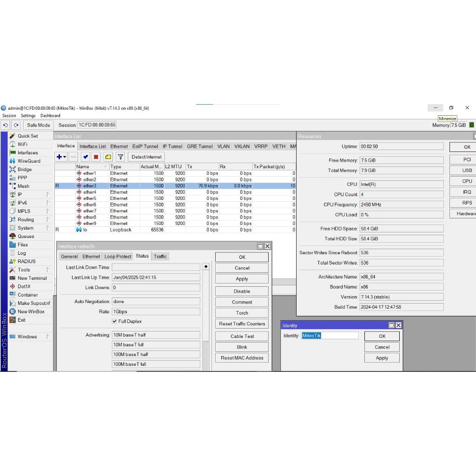Open the PPP menu

22,178
